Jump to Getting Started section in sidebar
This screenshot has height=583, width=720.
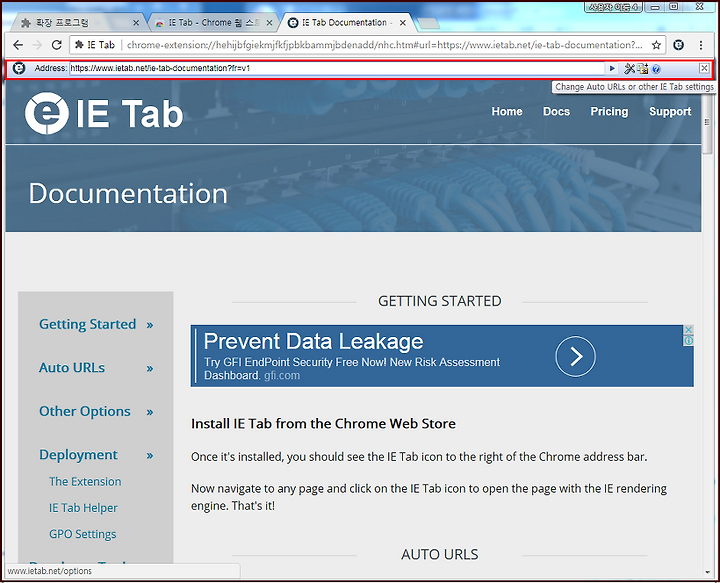(87, 324)
